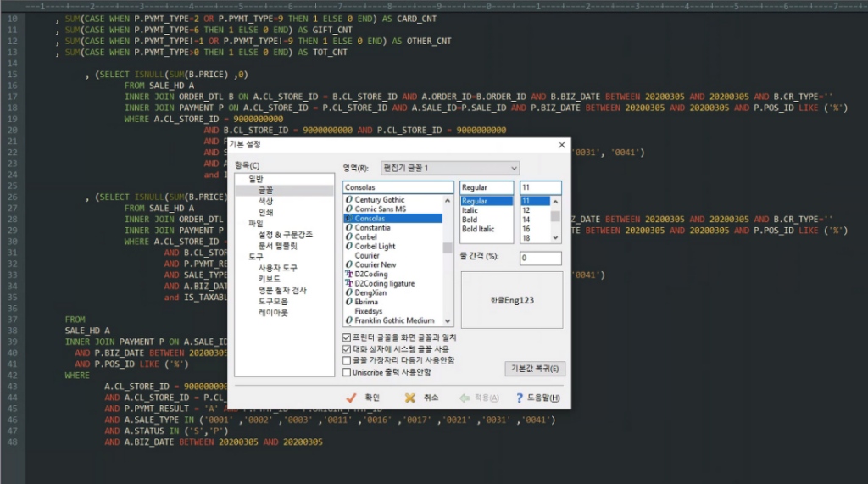The width and height of the screenshot is (868, 484).
Task: Select 사용자 도구 tree item
Action: (278, 268)
